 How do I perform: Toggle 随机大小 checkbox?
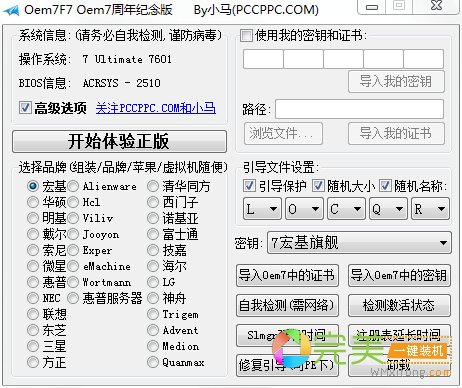click(318, 186)
